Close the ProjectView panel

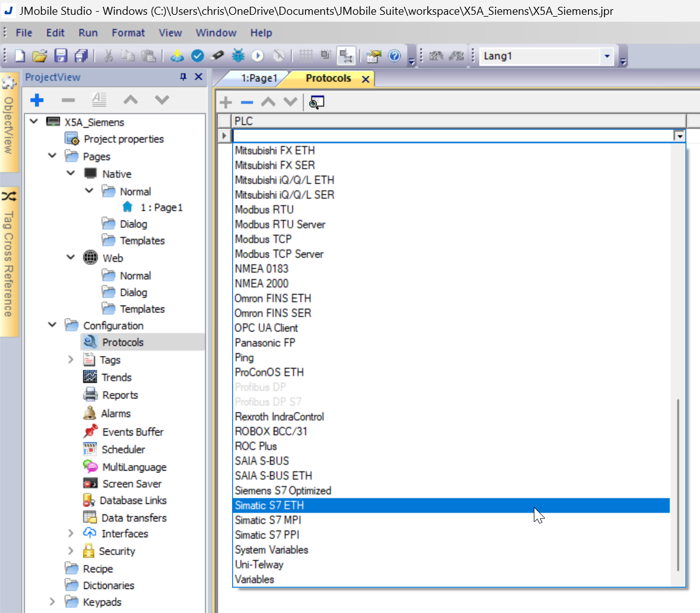coord(199,77)
